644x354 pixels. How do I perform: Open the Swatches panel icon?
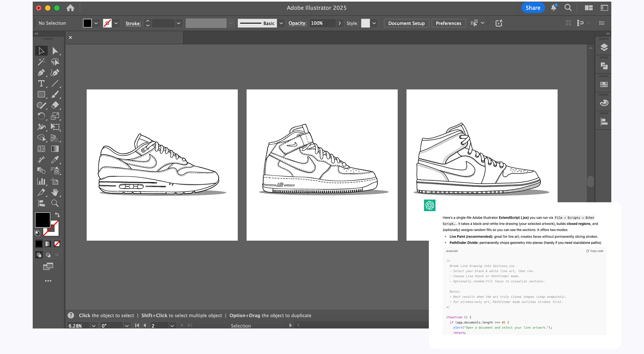pos(604,84)
